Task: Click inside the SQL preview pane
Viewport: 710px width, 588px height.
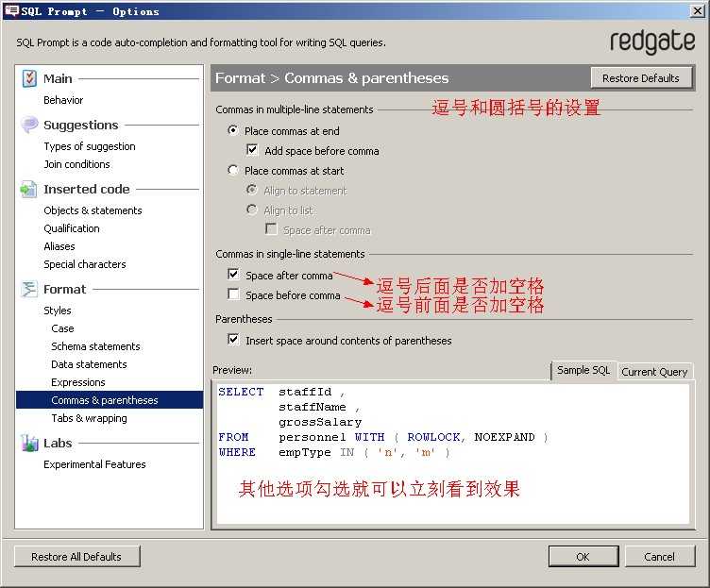Action: pyautogui.click(x=453, y=454)
